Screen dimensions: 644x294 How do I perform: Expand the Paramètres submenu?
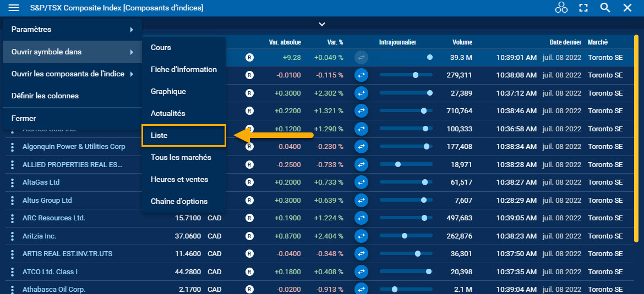(x=72, y=29)
